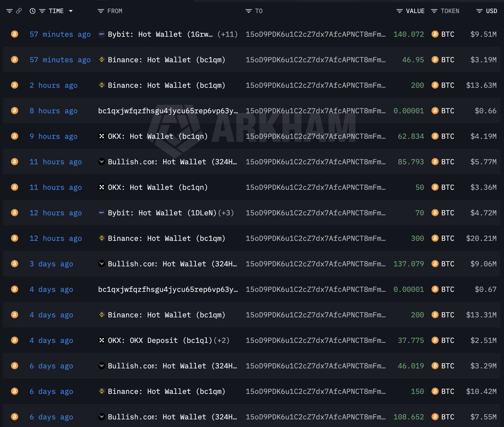
Task: Click the 3 days ago timestamp link
Action: click(x=51, y=264)
